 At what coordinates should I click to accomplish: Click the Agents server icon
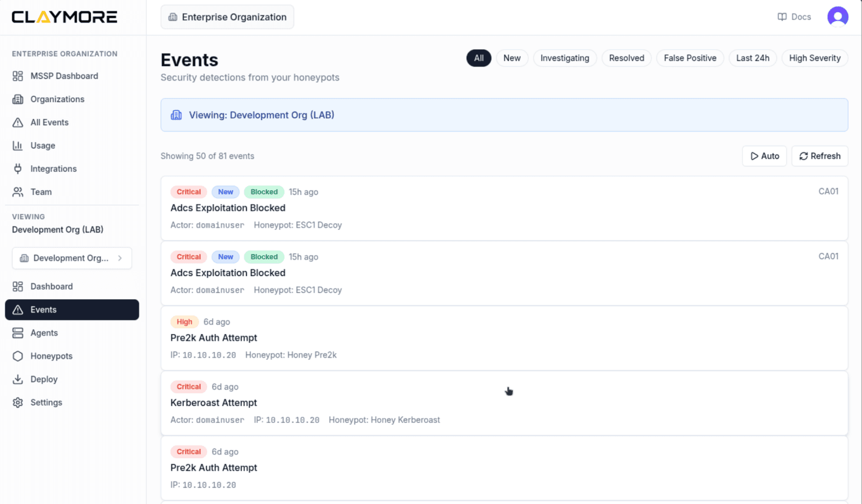(18, 333)
